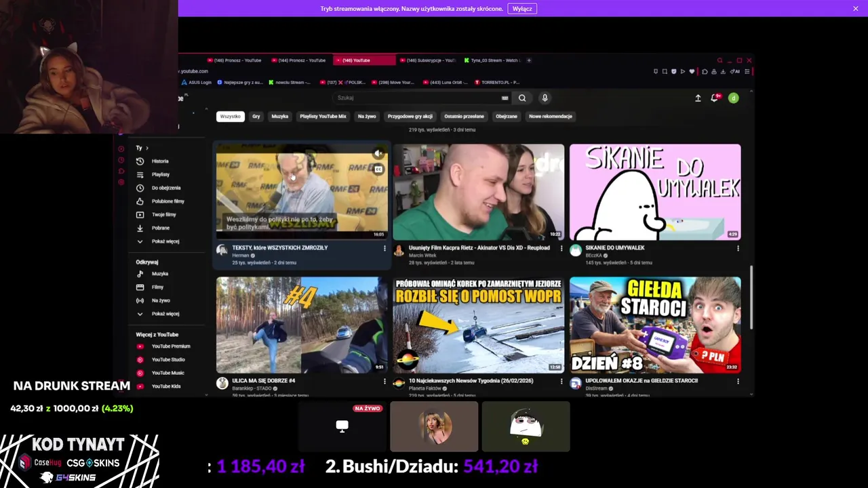
Task: Open options menu for TEKSTY video
Action: click(x=384, y=248)
